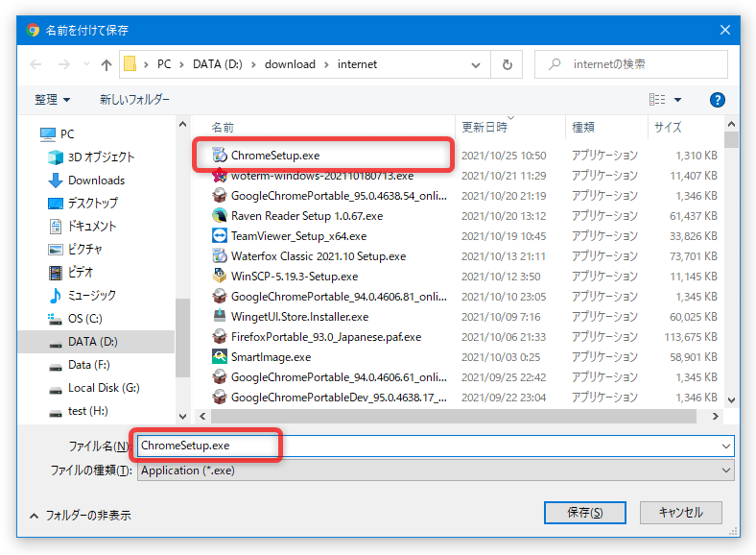This screenshot has width=756, height=555.
Task: Open ドキュメント in sidebar
Action: [x=83, y=226]
